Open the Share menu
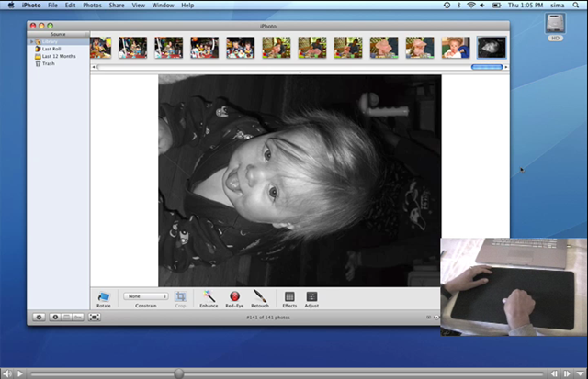Viewport: 588px width, 379px height. (117, 6)
